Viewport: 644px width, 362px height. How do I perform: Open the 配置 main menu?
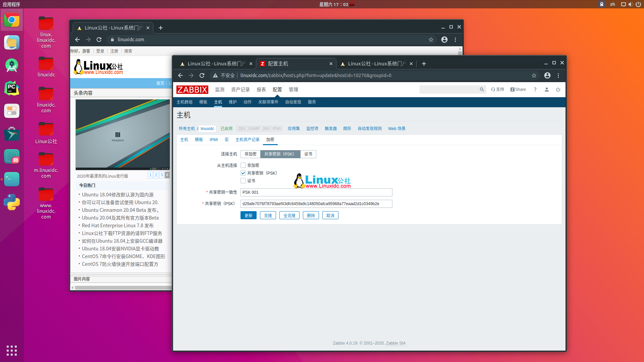(x=277, y=89)
